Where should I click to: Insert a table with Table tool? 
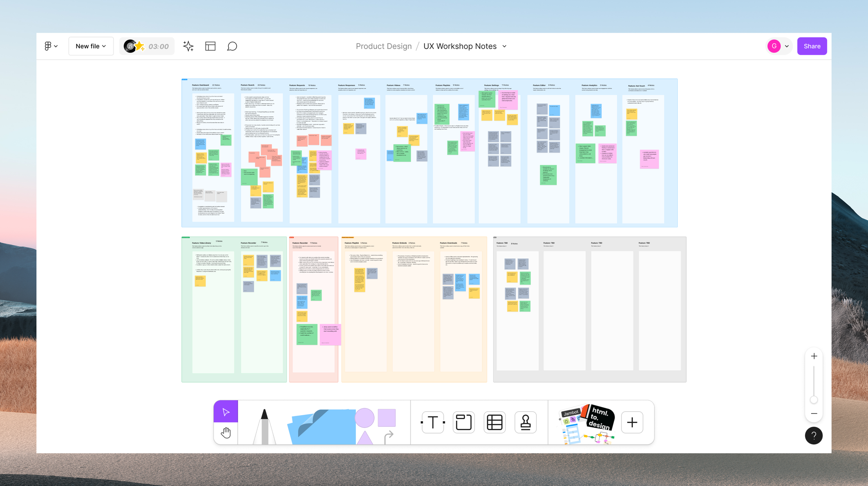pyautogui.click(x=494, y=422)
